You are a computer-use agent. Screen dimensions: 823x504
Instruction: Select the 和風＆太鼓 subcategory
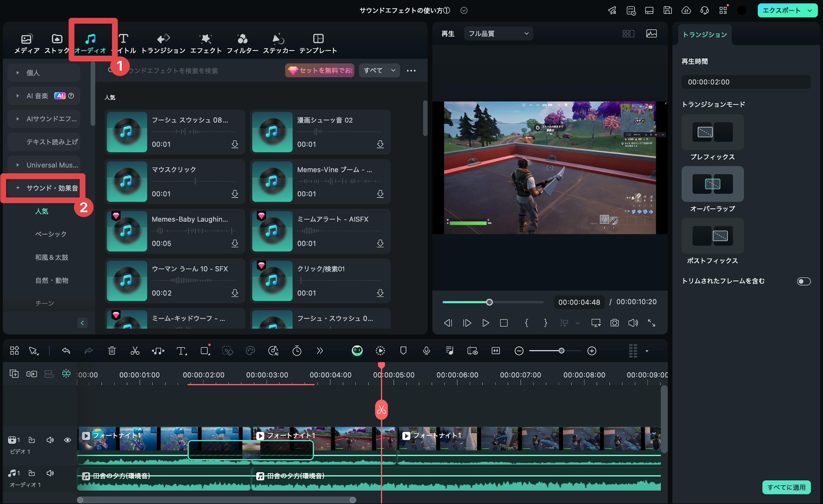(x=51, y=257)
